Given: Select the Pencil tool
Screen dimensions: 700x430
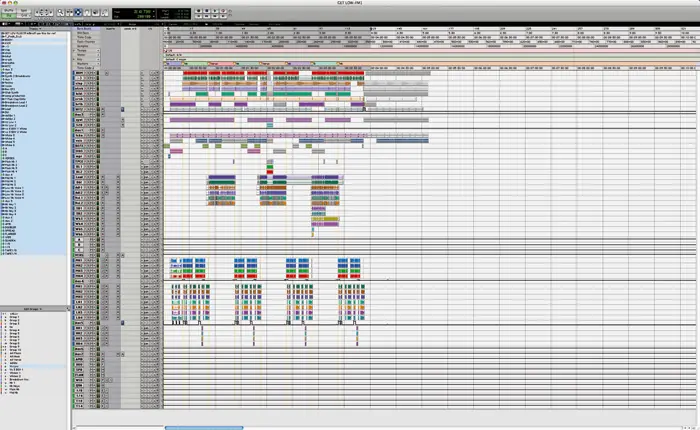Looking at the screenshot, I should pyautogui.click(x=105, y=12).
